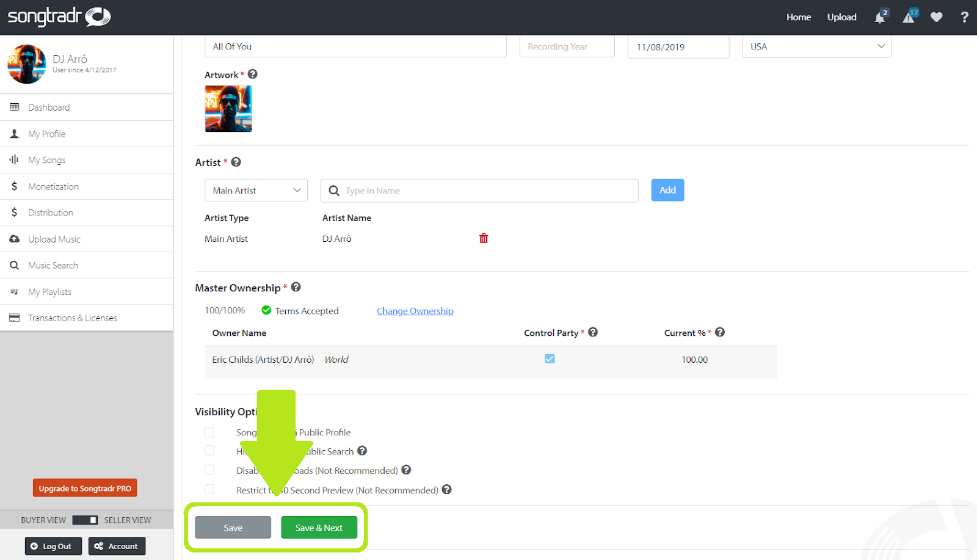Go to Upload in top navigation
Image resolution: width=977 pixels, height=560 pixels.
[842, 17]
